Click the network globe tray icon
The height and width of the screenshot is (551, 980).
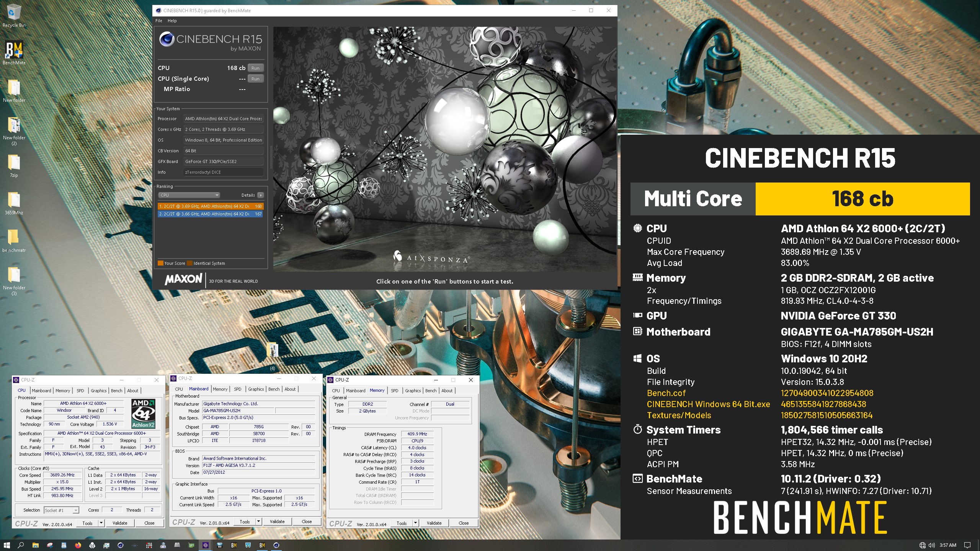pos(923,545)
